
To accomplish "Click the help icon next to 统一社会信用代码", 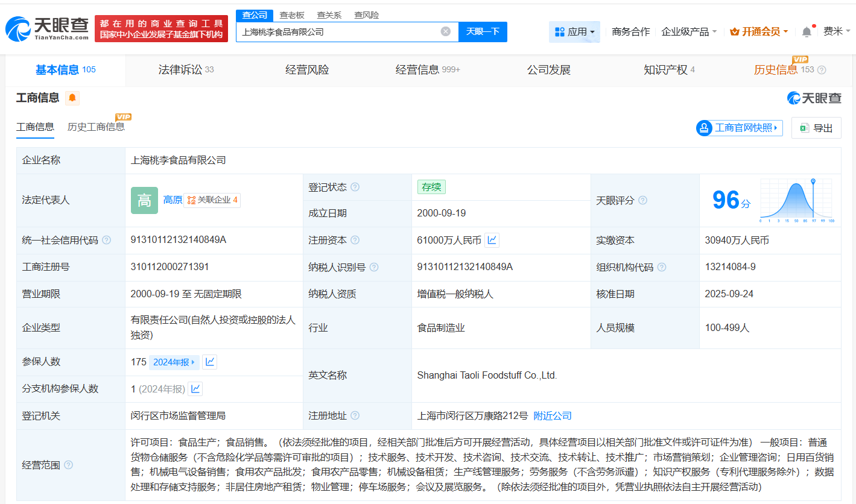I will point(106,239).
